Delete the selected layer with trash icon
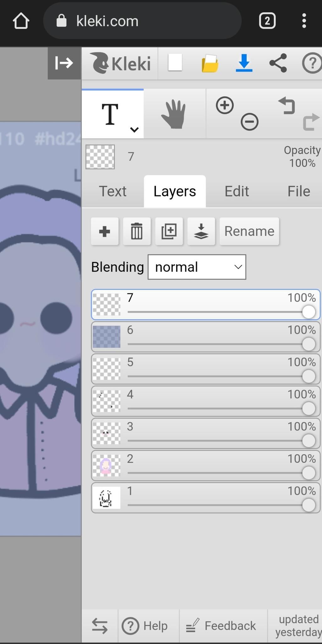322x644 pixels. click(137, 231)
